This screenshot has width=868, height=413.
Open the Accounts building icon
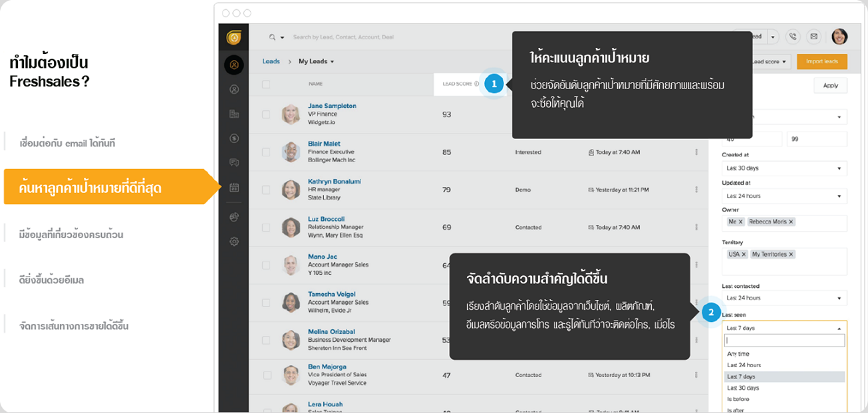coord(233,114)
